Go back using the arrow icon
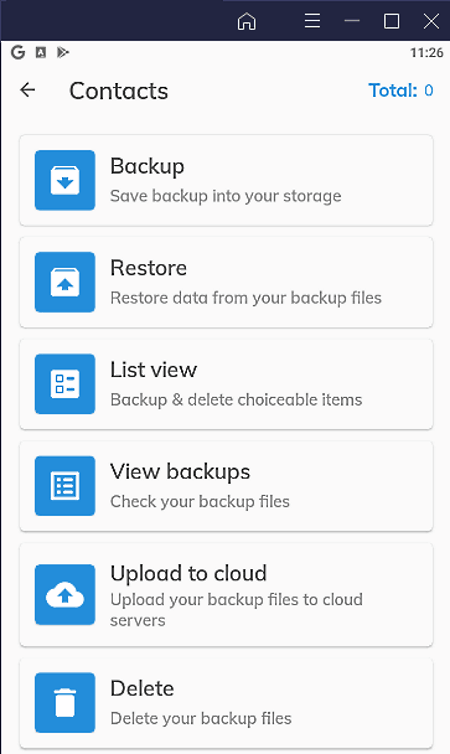The height and width of the screenshot is (754, 450). point(27,90)
